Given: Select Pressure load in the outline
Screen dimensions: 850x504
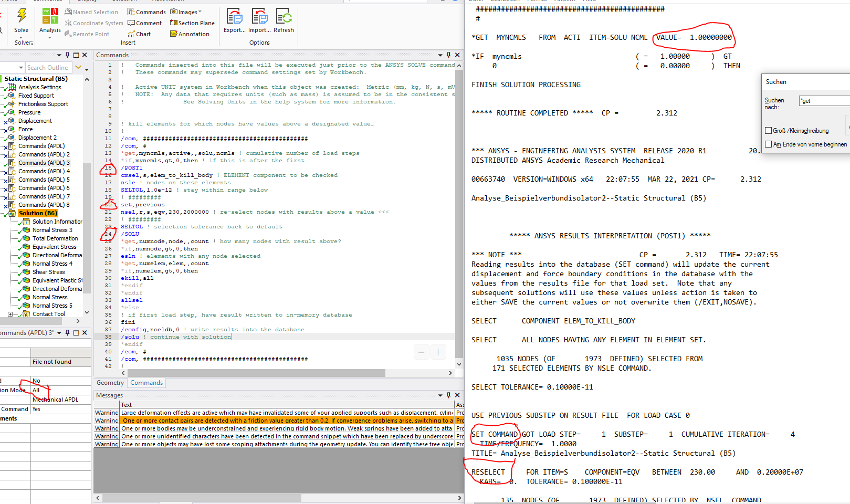Looking at the screenshot, I should 29,112.
